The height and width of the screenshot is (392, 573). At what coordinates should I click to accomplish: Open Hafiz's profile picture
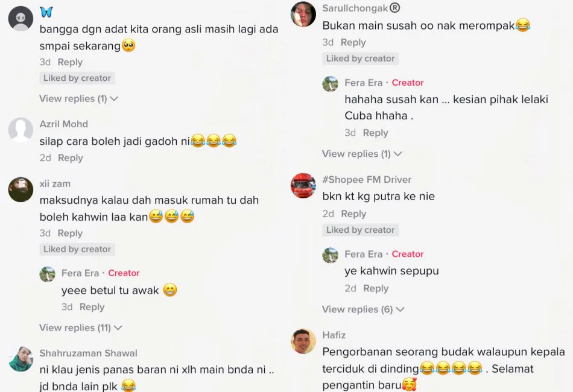[303, 341]
